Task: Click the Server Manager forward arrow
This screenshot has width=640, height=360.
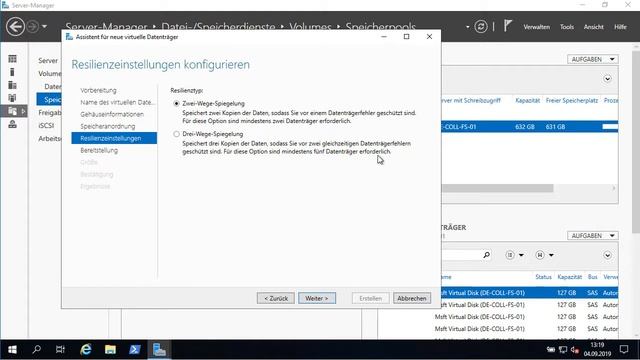Action: tap(33, 27)
